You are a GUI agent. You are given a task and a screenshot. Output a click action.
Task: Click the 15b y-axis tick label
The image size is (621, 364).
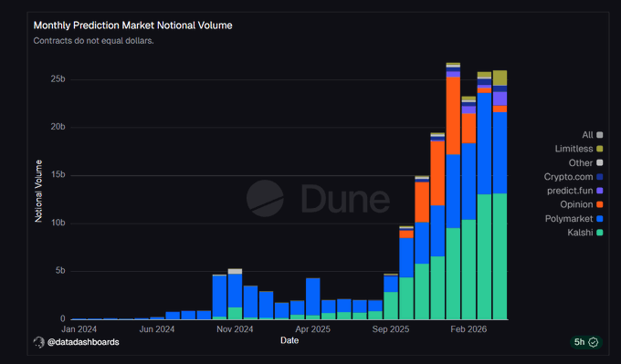pyautogui.click(x=58, y=175)
